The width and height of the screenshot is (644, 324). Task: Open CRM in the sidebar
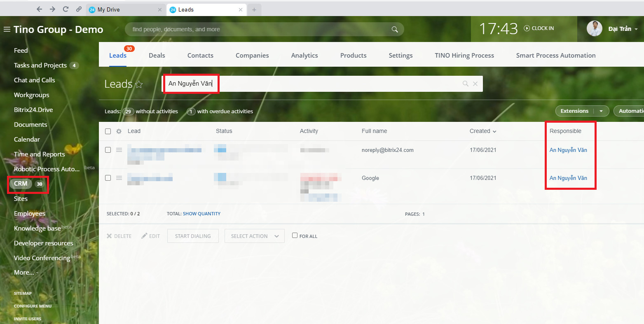click(21, 184)
